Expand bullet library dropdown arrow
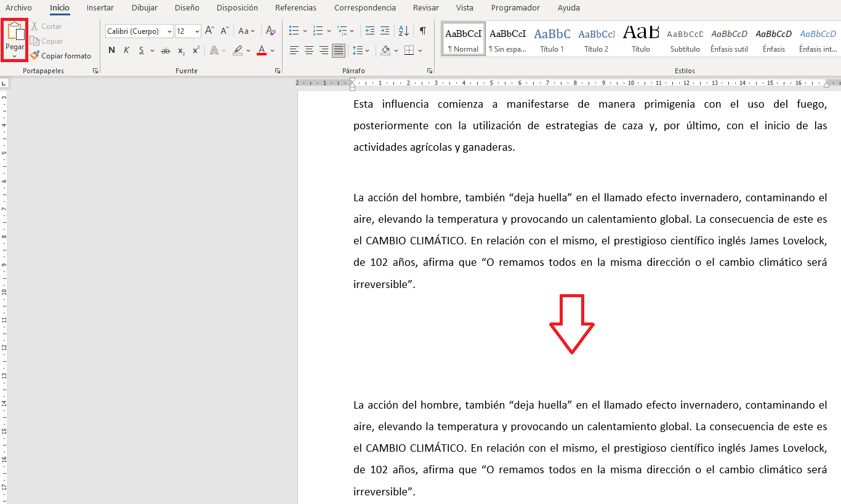The image size is (841, 504). [x=305, y=31]
